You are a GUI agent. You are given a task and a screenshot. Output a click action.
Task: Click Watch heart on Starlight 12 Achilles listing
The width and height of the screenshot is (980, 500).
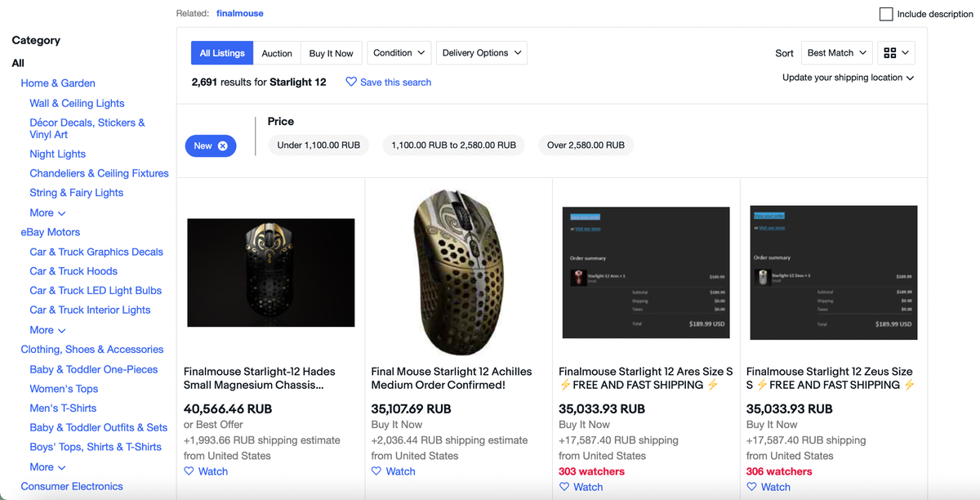point(376,471)
